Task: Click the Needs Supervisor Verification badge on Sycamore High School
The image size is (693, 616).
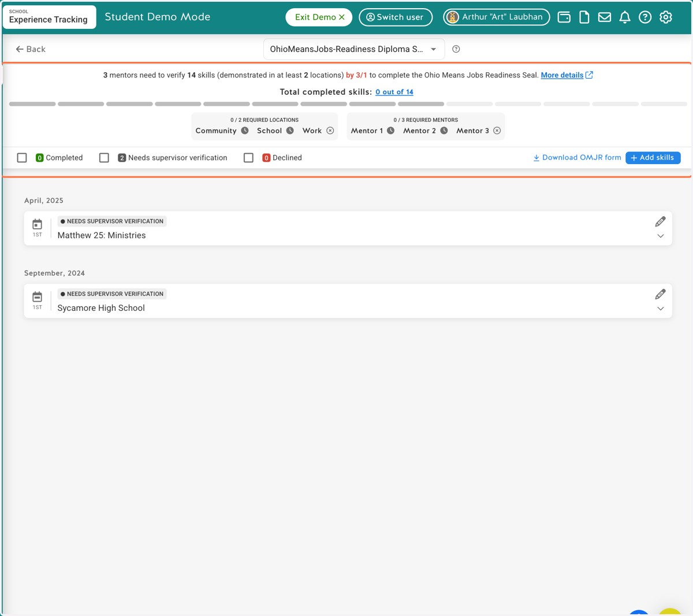Action: (112, 294)
